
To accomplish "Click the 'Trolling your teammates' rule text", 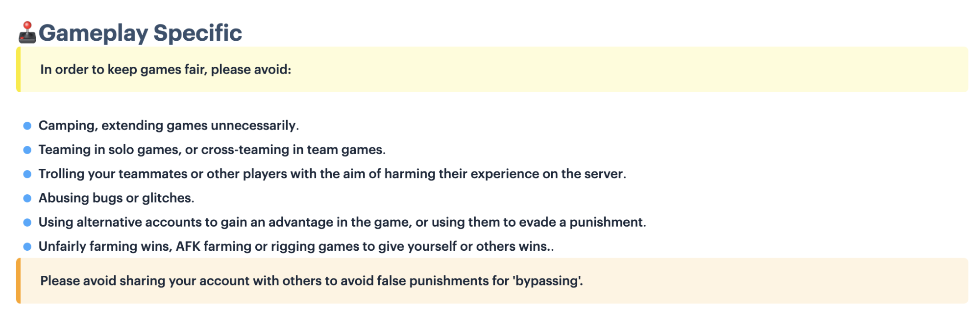I will (332, 174).
